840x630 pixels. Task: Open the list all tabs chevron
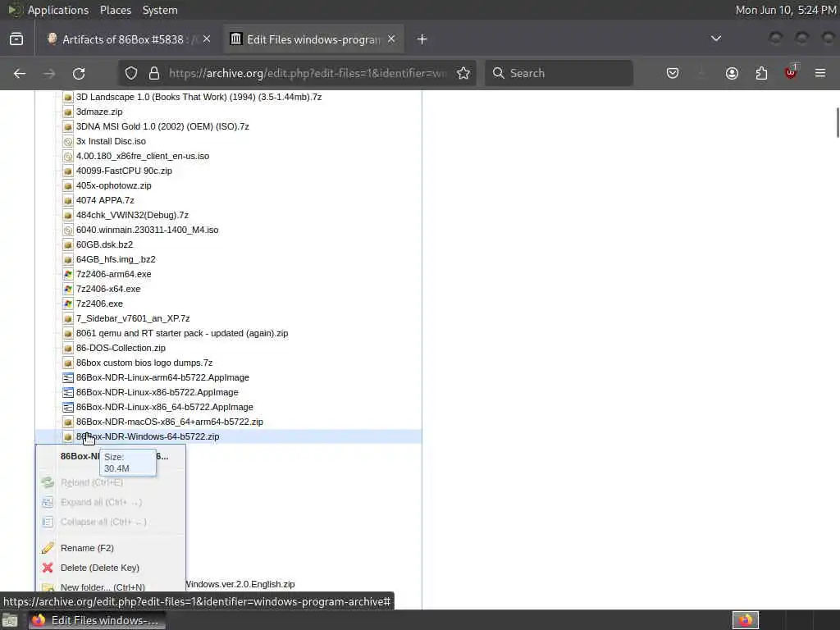pos(715,39)
